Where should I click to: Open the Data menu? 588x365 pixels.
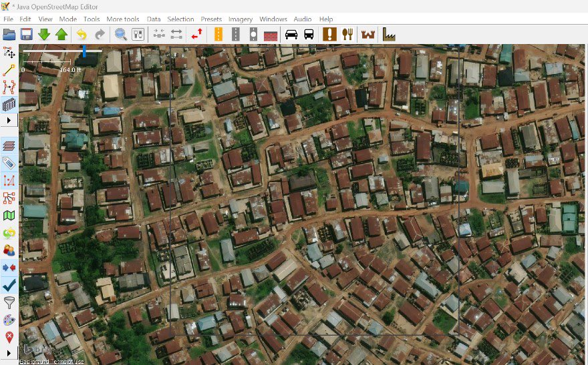tap(154, 19)
